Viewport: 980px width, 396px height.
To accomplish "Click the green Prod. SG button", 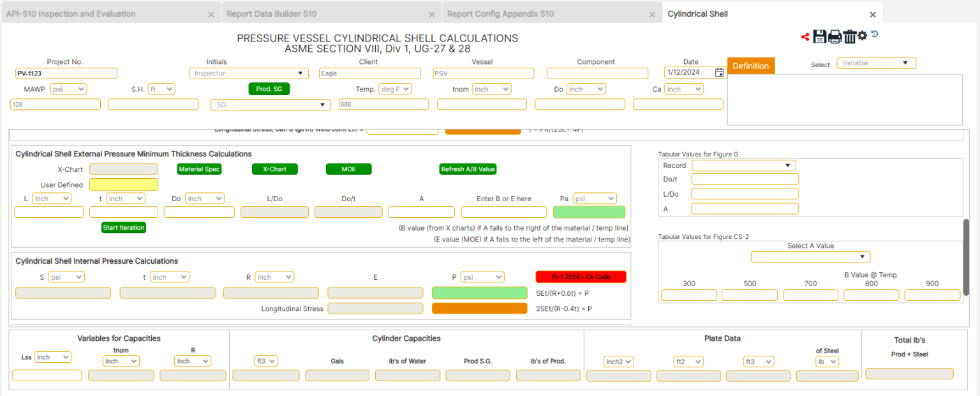I will point(269,89).
